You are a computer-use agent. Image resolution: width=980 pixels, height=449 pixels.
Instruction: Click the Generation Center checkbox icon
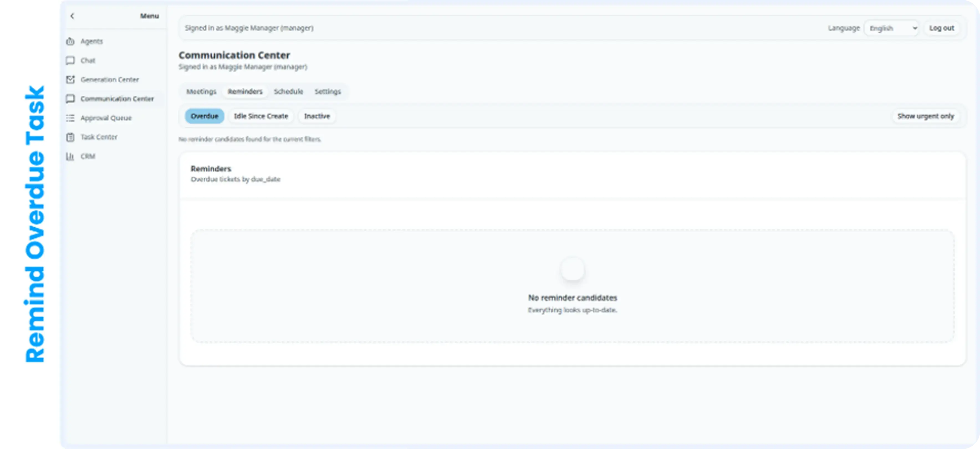[x=70, y=80]
